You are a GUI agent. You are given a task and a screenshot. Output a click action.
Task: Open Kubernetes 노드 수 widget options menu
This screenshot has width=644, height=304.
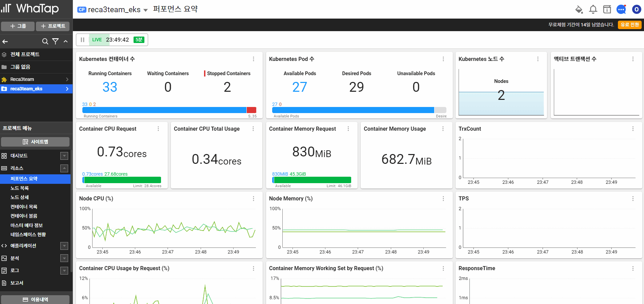[x=538, y=59]
